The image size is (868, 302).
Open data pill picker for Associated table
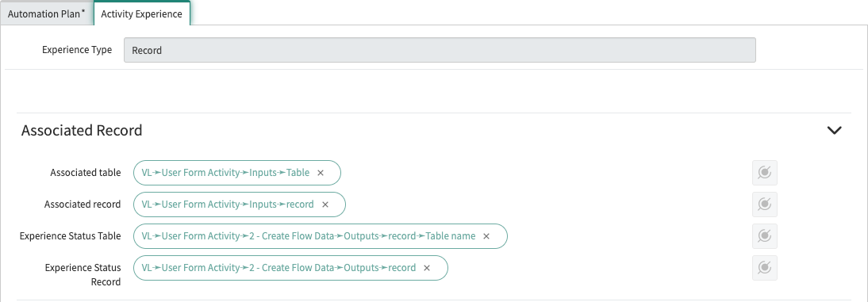(765, 173)
